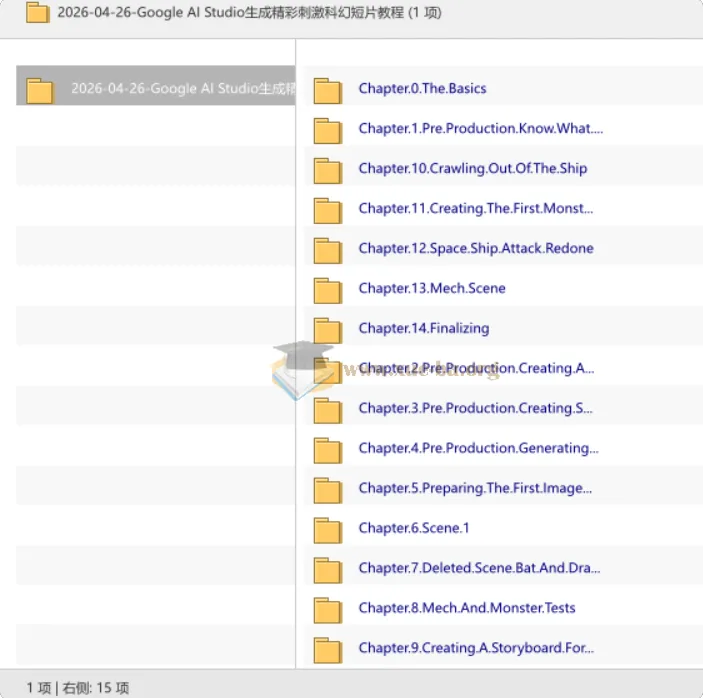Image resolution: width=703 pixels, height=698 pixels.
Task: Select Chapter.1.Pre.Production.Know.What... folder name
Action: [481, 128]
